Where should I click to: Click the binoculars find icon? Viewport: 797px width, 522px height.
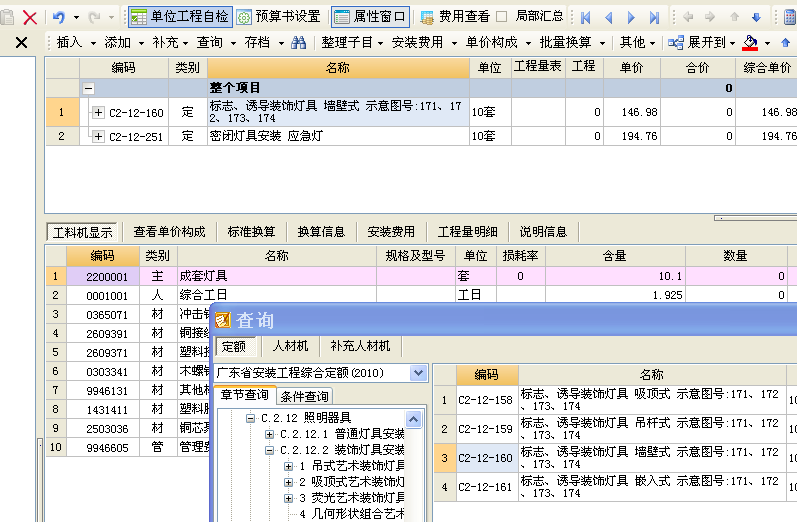click(299, 43)
